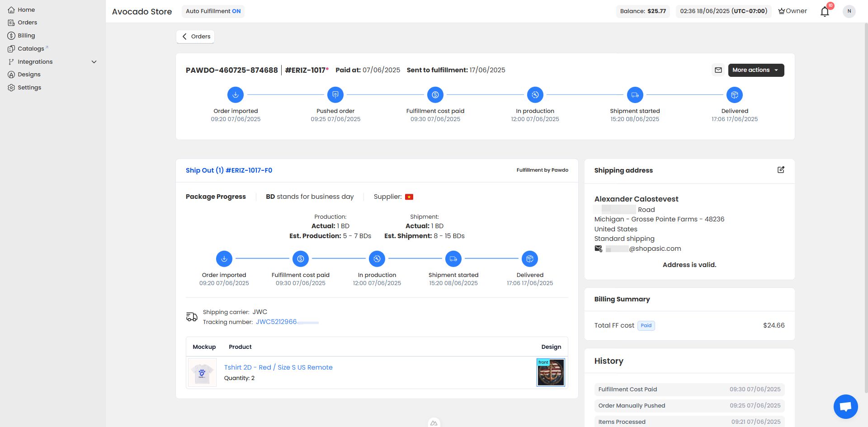Click package Shipment started truck icon
Screen dimensions: 868x427
[x=453, y=259]
